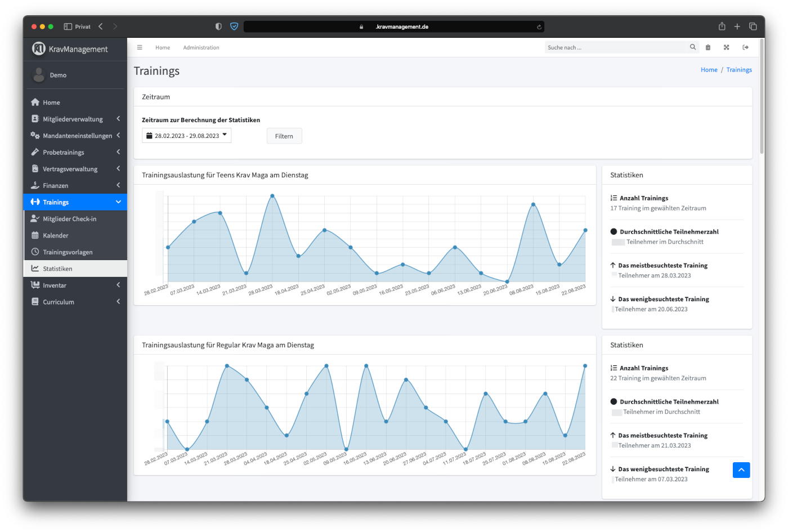The width and height of the screenshot is (788, 532).
Task: Click the Safari share icon
Action: [x=722, y=26]
